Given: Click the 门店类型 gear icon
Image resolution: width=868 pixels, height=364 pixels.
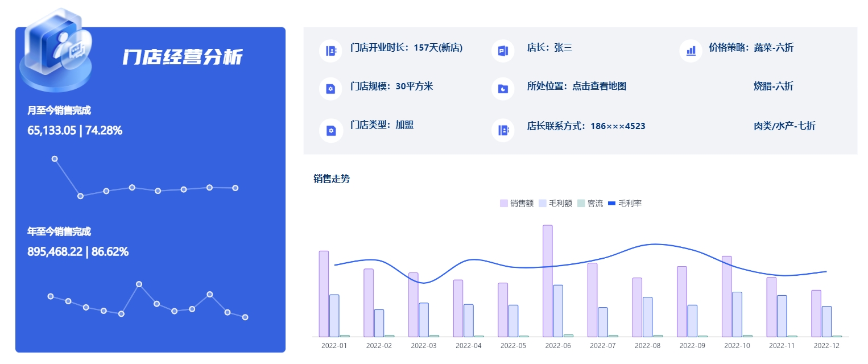Looking at the screenshot, I should click(330, 130).
